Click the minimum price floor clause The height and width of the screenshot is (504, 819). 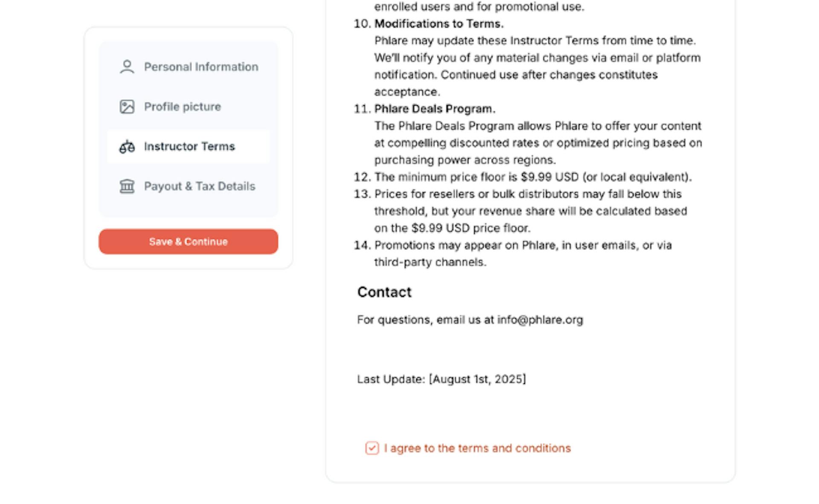(533, 177)
